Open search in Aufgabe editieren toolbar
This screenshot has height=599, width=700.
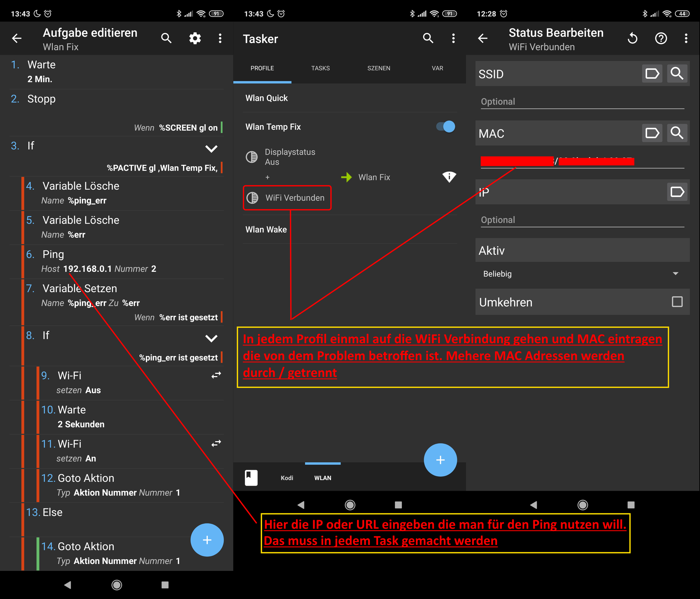coord(166,38)
